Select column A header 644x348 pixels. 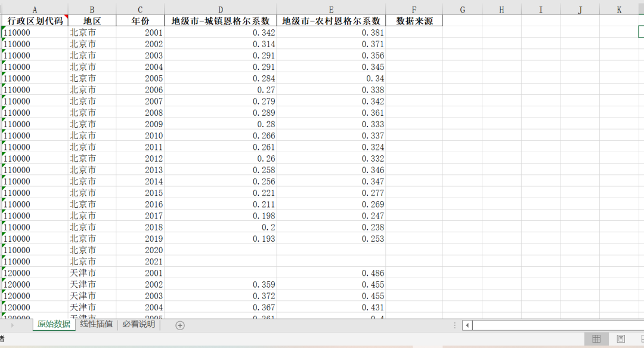point(35,10)
